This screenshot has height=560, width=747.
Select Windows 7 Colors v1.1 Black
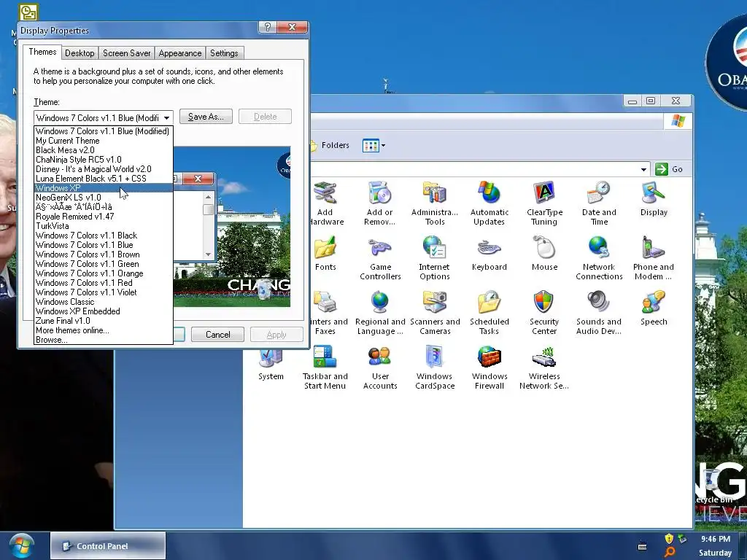click(x=104, y=236)
